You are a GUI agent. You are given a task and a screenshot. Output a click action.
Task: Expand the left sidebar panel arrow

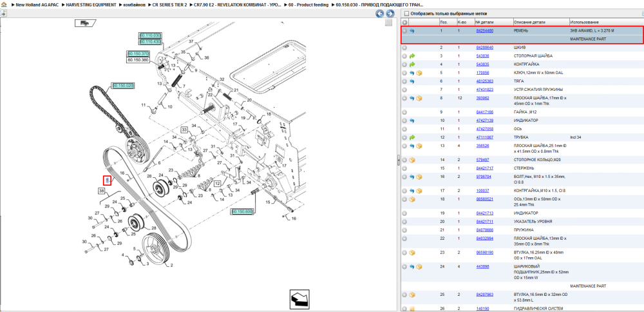coord(3,13)
